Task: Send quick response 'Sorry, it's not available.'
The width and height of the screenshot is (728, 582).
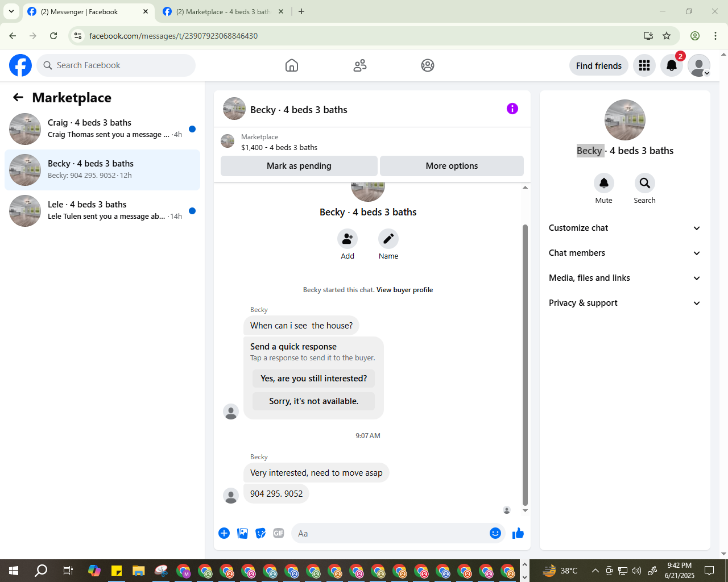Action: tap(314, 401)
